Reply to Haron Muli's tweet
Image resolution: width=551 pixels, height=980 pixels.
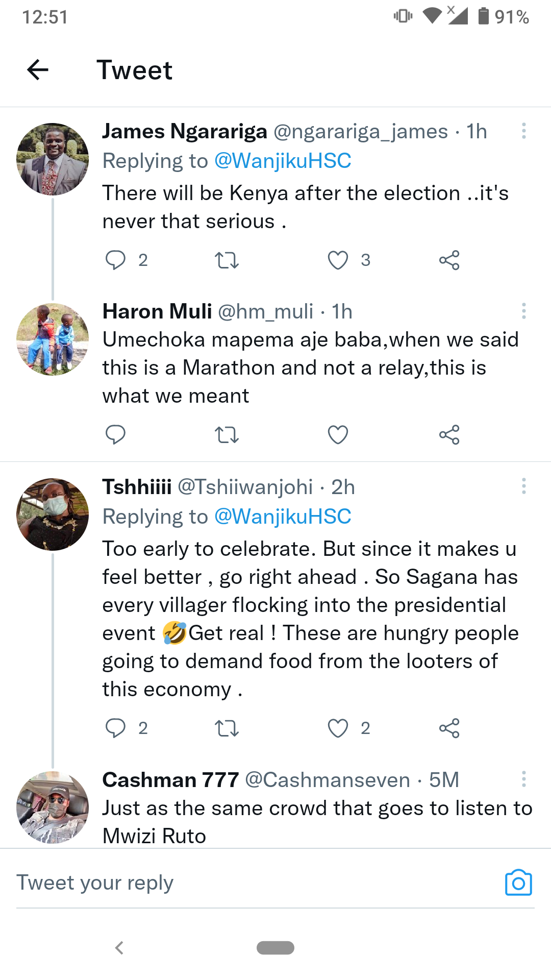(115, 435)
